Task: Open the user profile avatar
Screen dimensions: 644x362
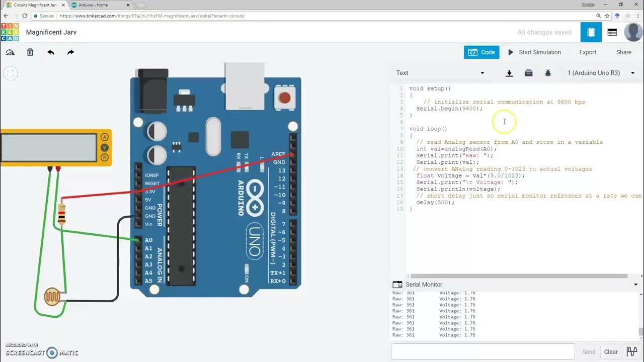Action: click(x=633, y=32)
